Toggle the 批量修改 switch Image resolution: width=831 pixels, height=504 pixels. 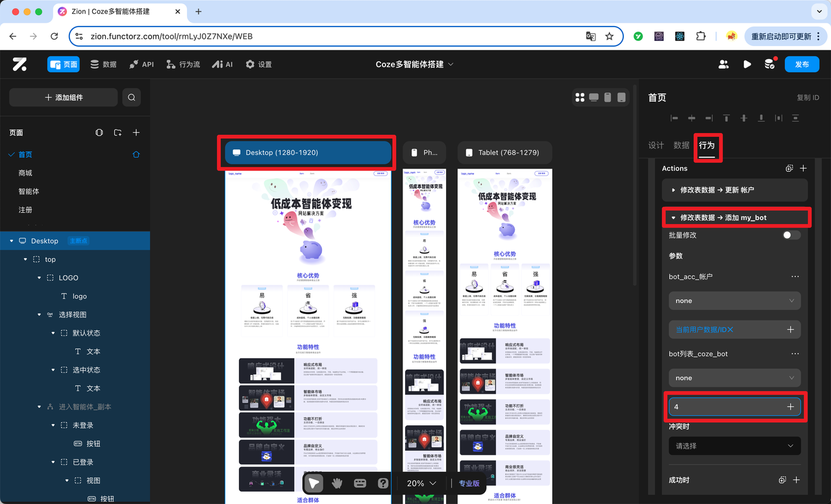[791, 235]
